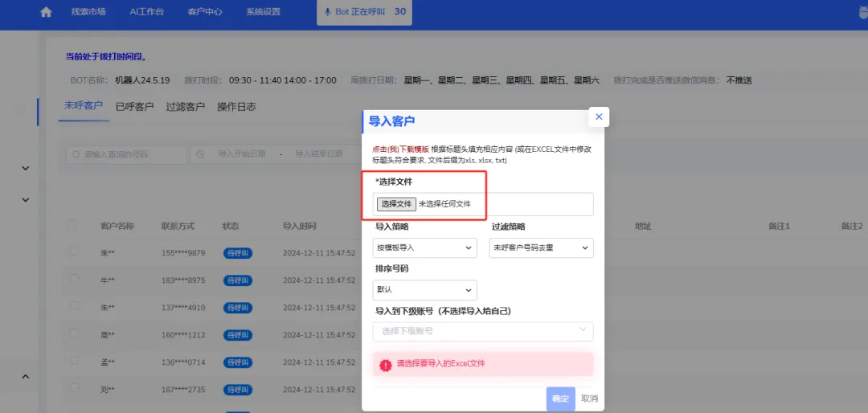Image resolution: width=868 pixels, height=413 pixels.
Task: Check the row checkbox for 183****8975
Action: [x=74, y=279]
